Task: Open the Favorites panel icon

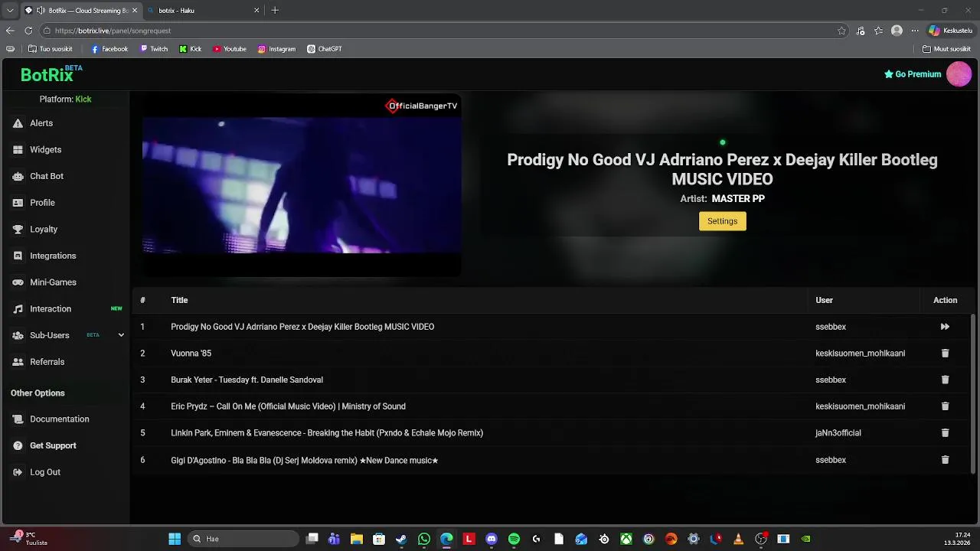Action: click(x=879, y=31)
